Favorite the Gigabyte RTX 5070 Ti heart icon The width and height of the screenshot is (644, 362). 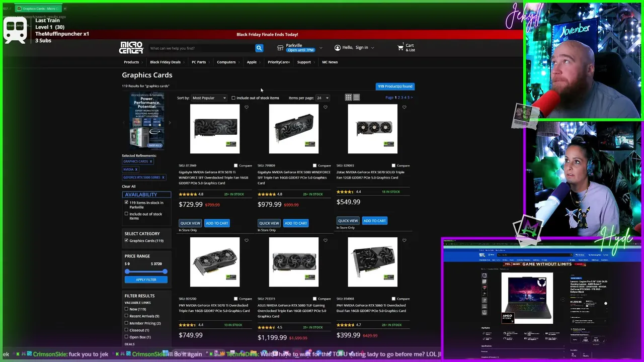tap(247, 107)
